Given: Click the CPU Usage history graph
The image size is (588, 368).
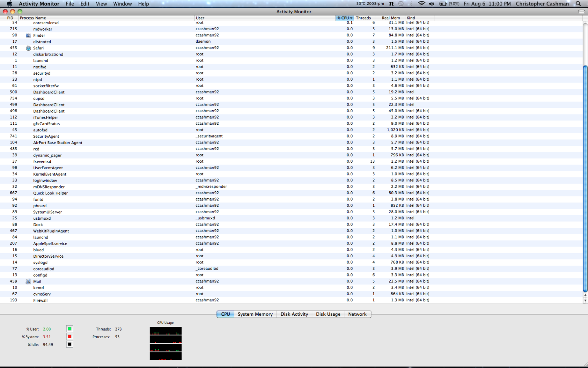Looking at the screenshot, I should coord(166,343).
